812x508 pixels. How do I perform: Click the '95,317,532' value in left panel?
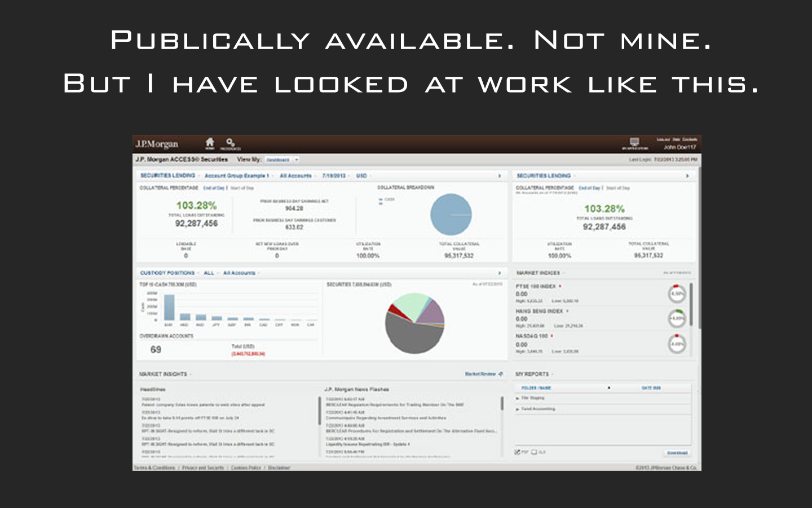coord(459,256)
